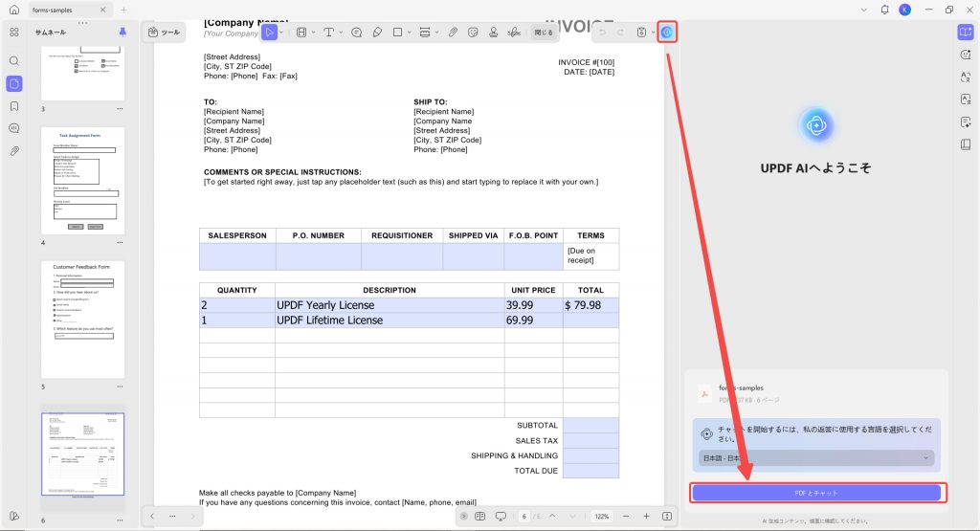
Task: Click the save file icon
Action: 641,33
